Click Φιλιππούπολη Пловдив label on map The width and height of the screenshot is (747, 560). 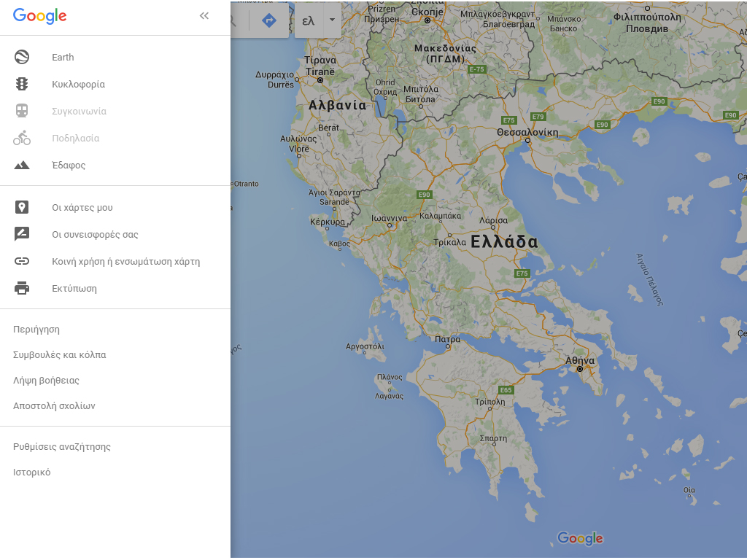point(647,23)
